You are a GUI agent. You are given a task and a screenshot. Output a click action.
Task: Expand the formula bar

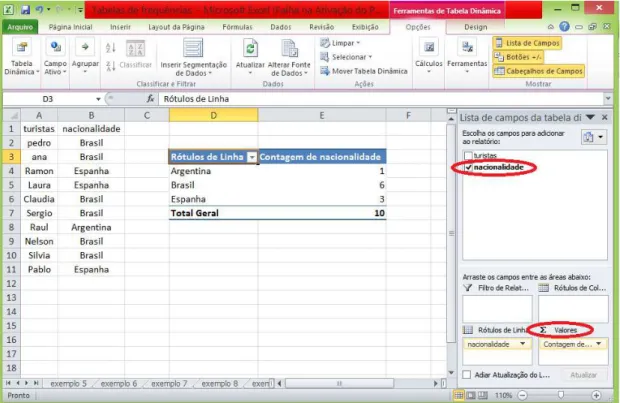tap(608, 98)
